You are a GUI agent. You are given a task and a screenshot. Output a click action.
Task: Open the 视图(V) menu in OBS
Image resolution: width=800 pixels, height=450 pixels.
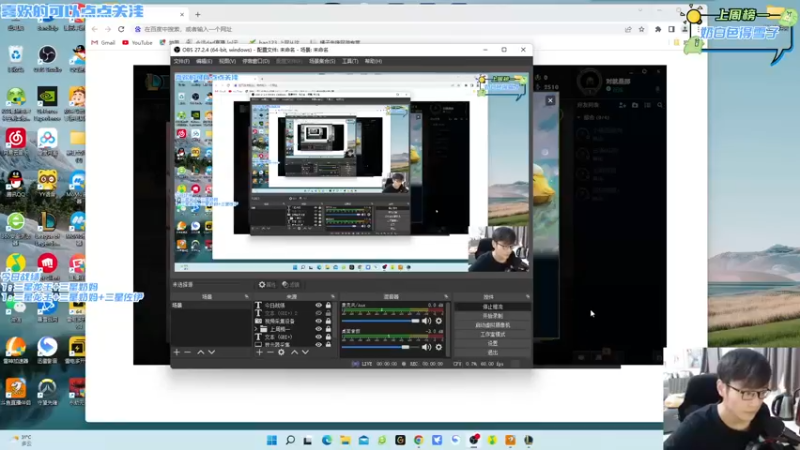[227, 61]
